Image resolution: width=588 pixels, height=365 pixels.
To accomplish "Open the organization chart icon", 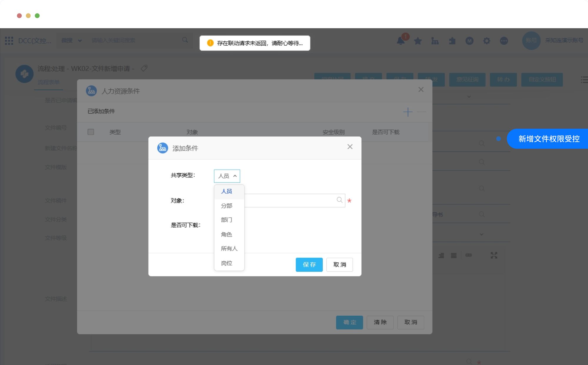I will point(435,41).
